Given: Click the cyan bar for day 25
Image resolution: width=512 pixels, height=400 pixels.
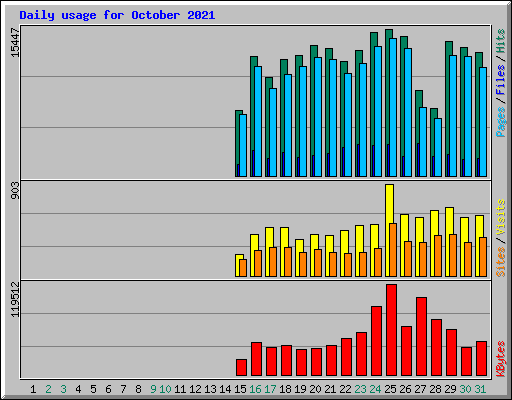Looking at the screenshot, I should (x=393, y=107).
